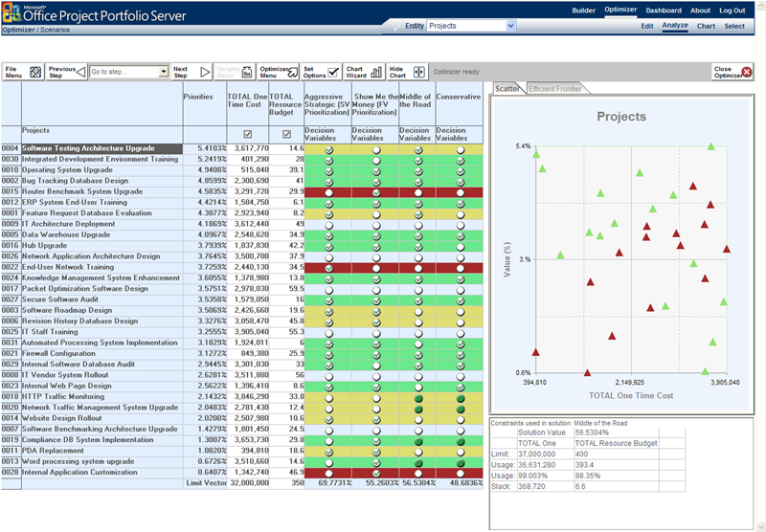Toggle Conservative decision for HTTP Traffic Monitoring

pyautogui.click(x=461, y=399)
